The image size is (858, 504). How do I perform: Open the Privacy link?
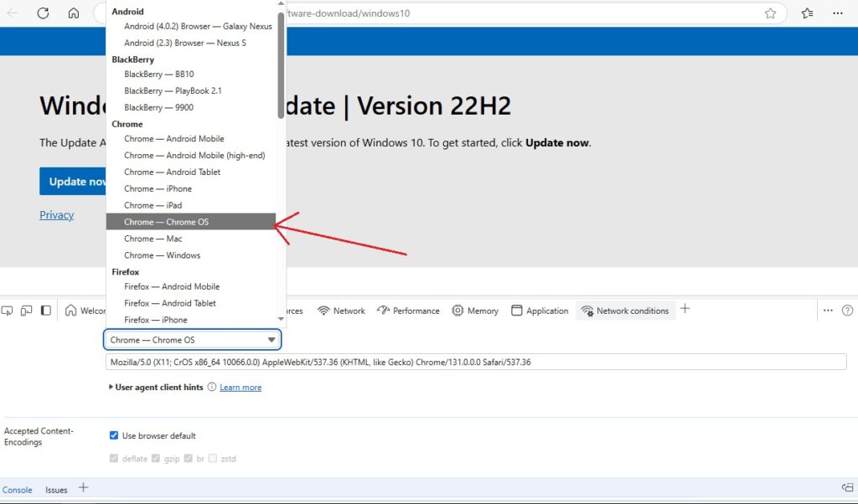tap(56, 215)
